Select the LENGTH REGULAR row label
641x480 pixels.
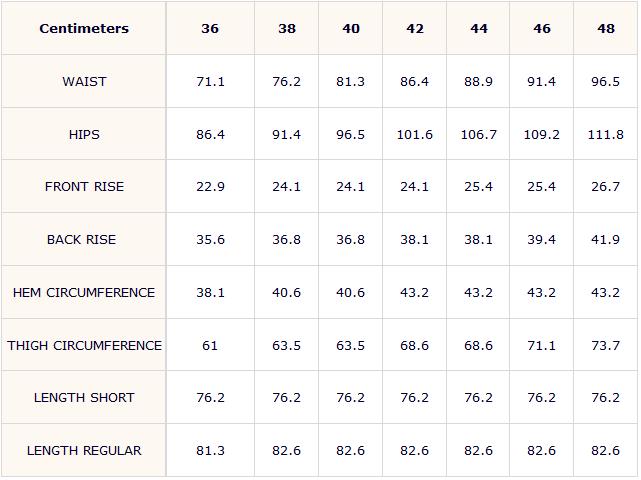[84, 450]
